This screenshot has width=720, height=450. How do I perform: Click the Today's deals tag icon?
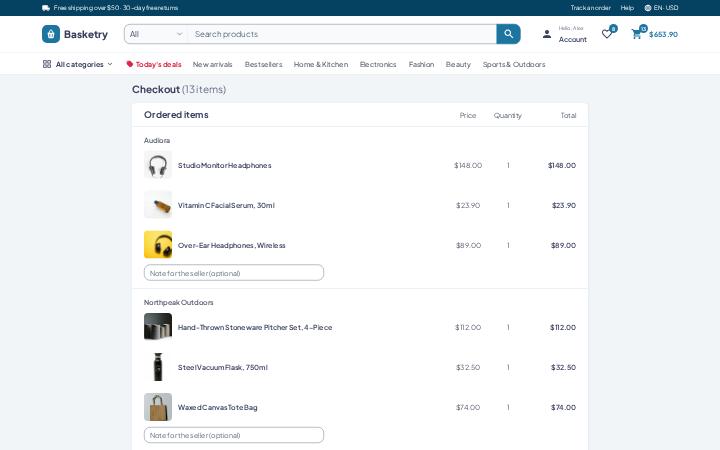pos(129,64)
